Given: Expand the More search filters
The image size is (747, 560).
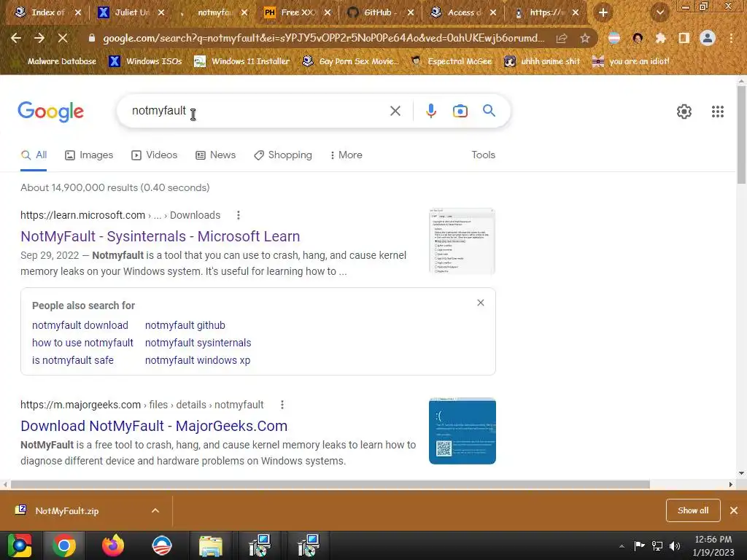Looking at the screenshot, I should (347, 155).
